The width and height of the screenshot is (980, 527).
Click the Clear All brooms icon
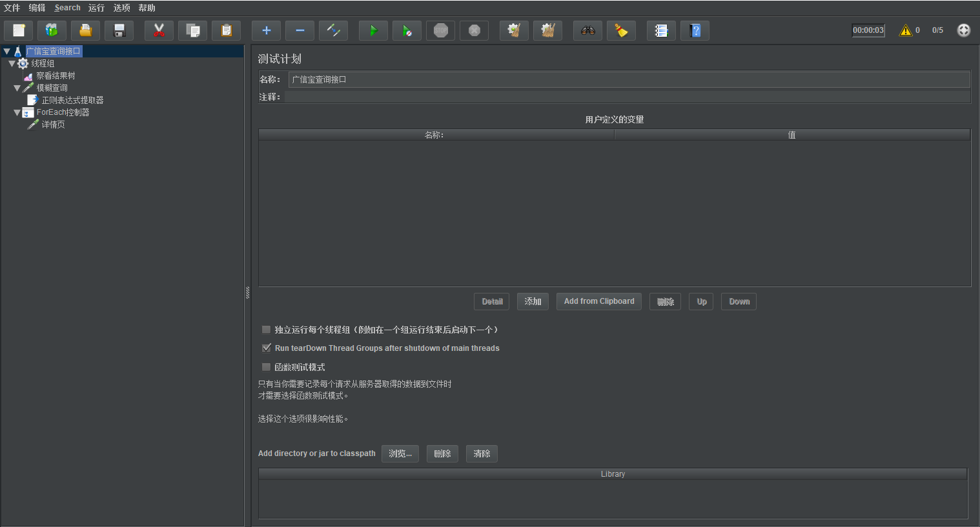pos(547,30)
